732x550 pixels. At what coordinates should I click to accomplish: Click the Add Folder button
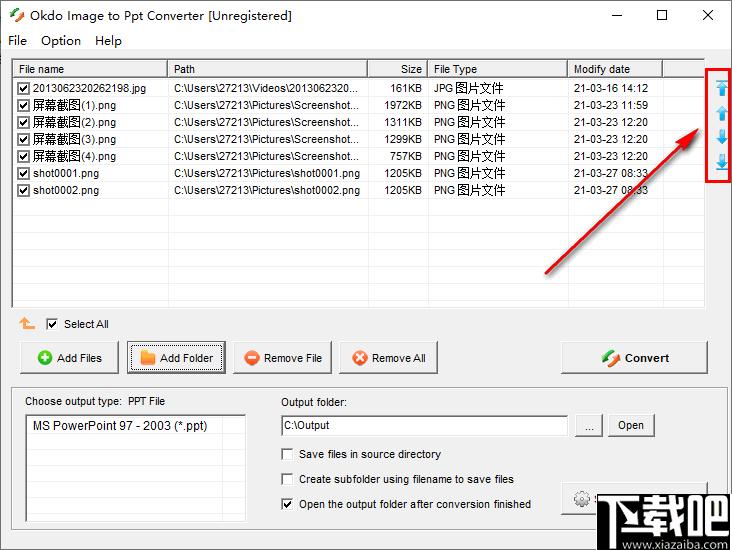(x=176, y=358)
